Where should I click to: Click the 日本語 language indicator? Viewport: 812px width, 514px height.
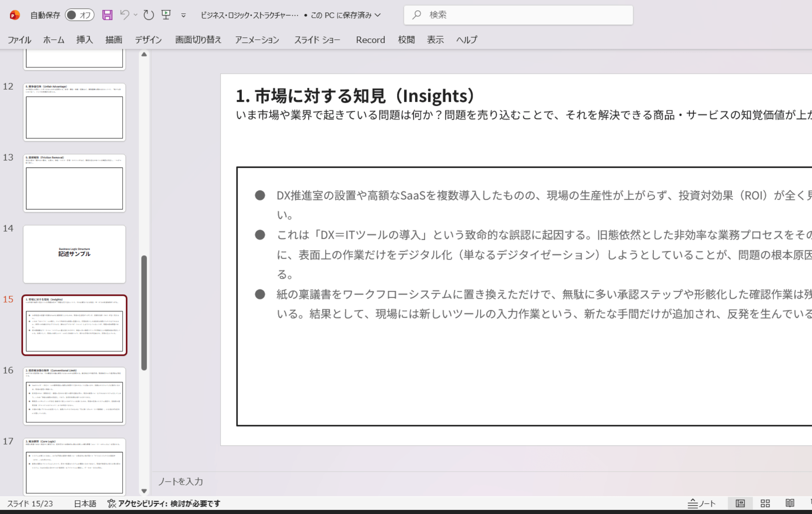click(x=85, y=503)
